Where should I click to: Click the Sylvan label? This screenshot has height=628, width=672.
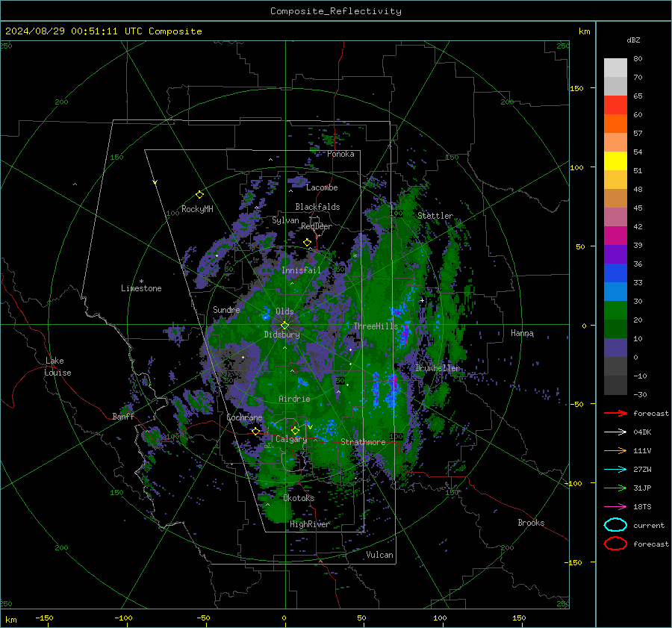click(285, 220)
